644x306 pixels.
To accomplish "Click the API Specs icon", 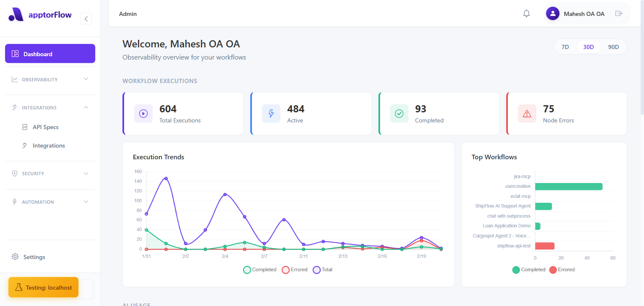I will tap(24, 127).
